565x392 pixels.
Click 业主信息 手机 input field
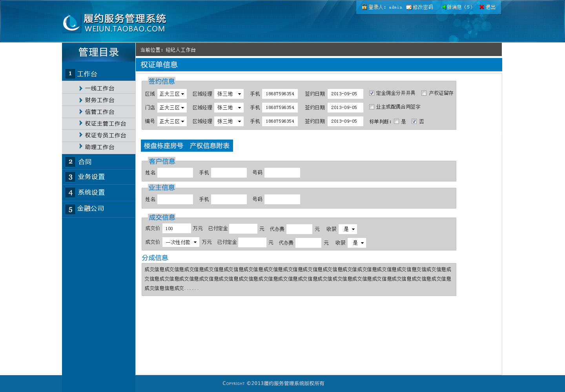[229, 199]
